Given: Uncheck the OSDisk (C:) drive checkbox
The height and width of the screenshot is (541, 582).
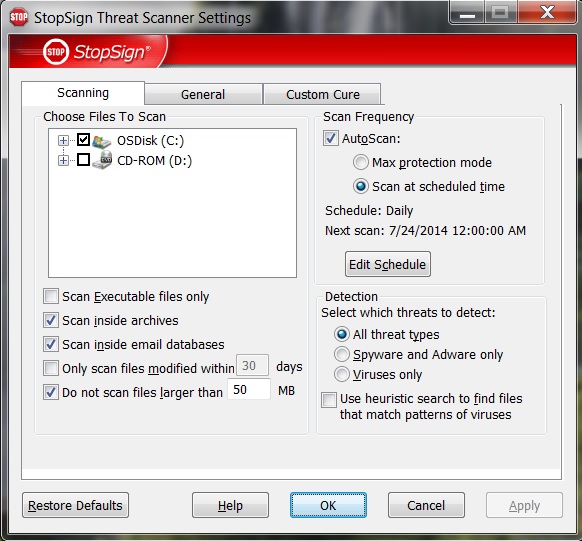Looking at the screenshot, I should (84, 140).
